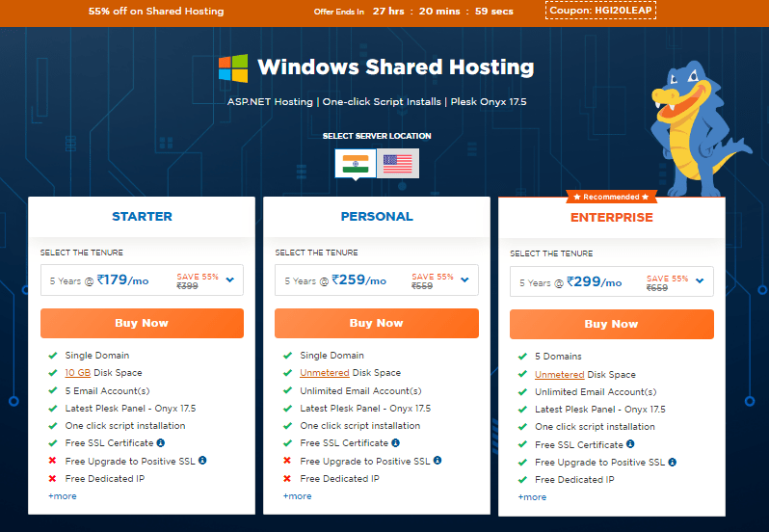Click the ENTERPRISE plan heading

pyautogui.click(x=612, y=217)
